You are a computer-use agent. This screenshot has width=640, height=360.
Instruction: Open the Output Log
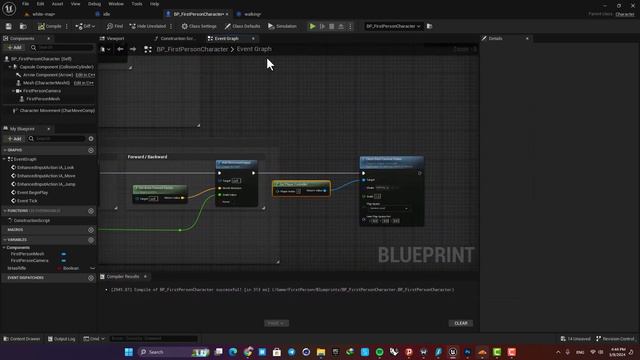(62, 339)
